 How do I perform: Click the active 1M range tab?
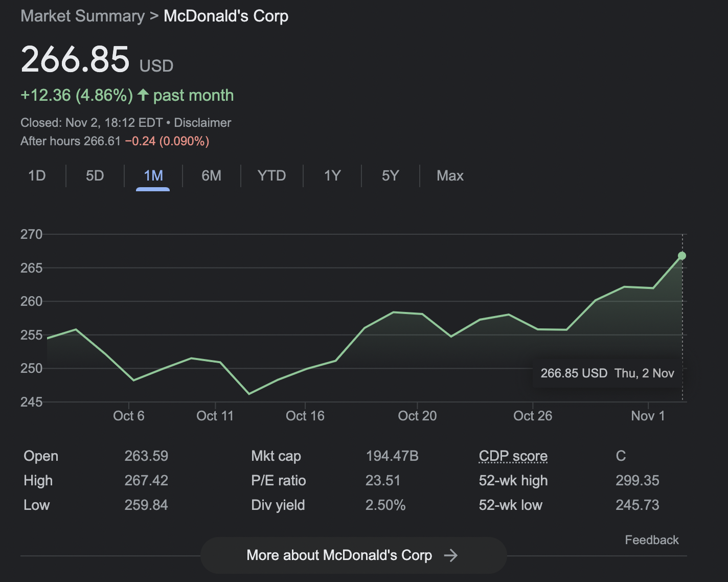point(153,176)
